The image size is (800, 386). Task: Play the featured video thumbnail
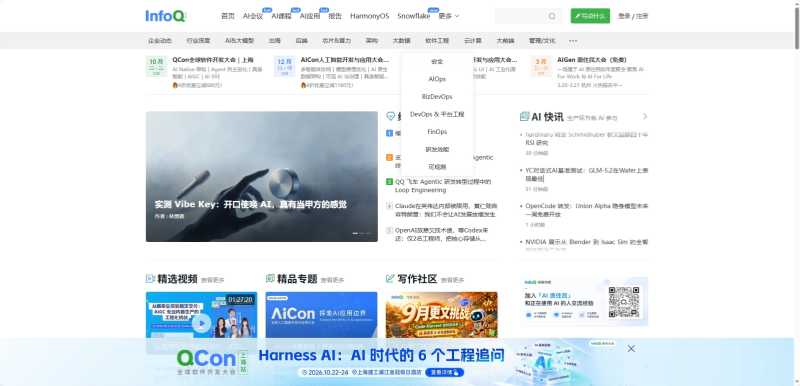pyautogui.click(x=202, y=322)
